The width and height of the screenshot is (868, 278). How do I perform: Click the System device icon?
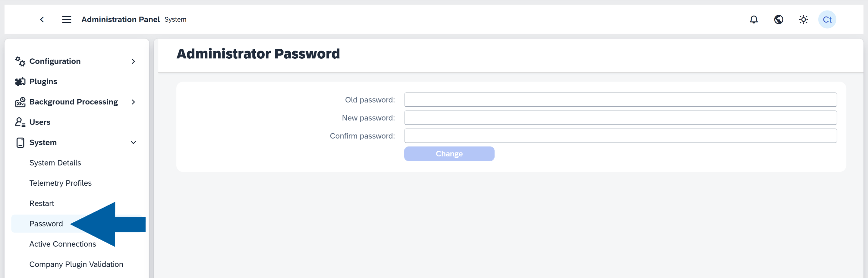click(20, 142)
